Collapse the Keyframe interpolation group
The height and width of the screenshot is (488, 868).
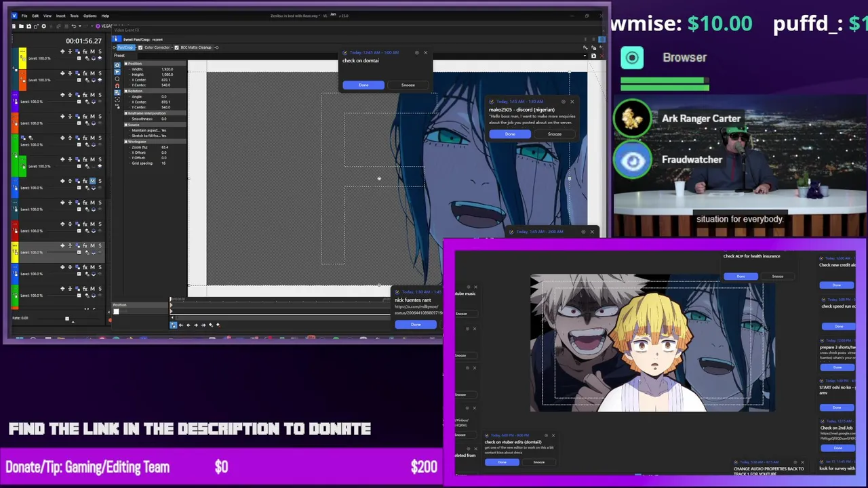pos(126,113)
